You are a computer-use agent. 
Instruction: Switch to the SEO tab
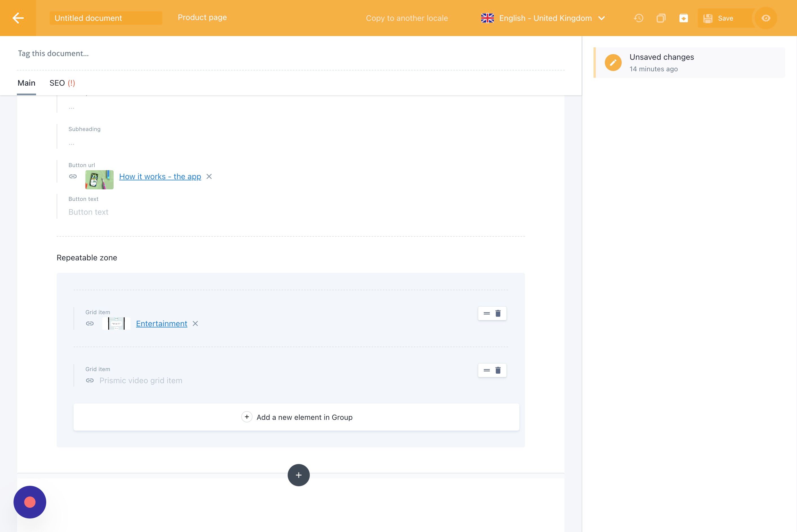point(62,83)
